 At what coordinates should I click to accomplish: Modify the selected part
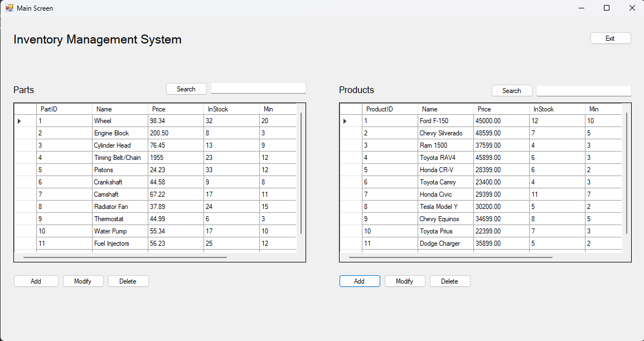click(x=83, y=281)
